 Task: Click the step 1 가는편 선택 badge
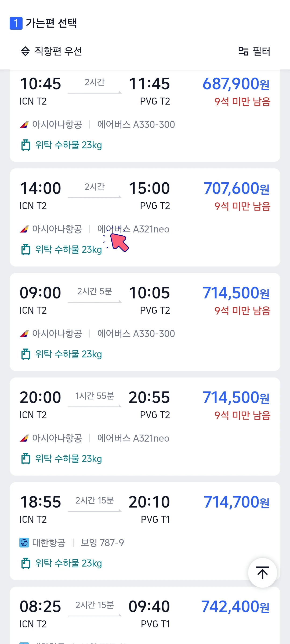[16, 23]
